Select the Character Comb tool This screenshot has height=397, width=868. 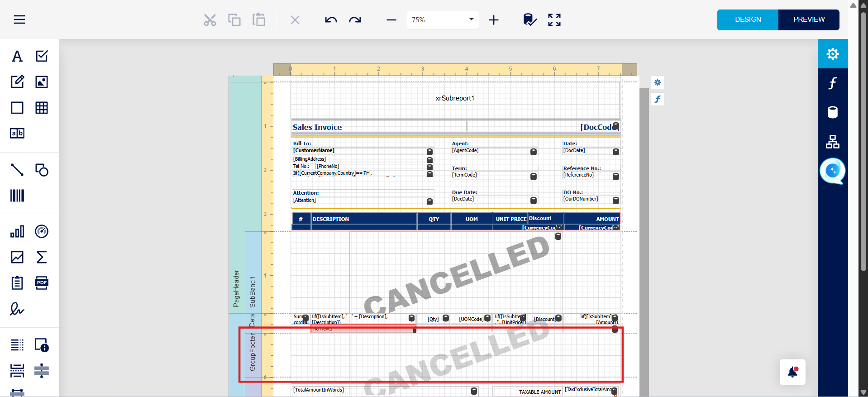(17, 134)
